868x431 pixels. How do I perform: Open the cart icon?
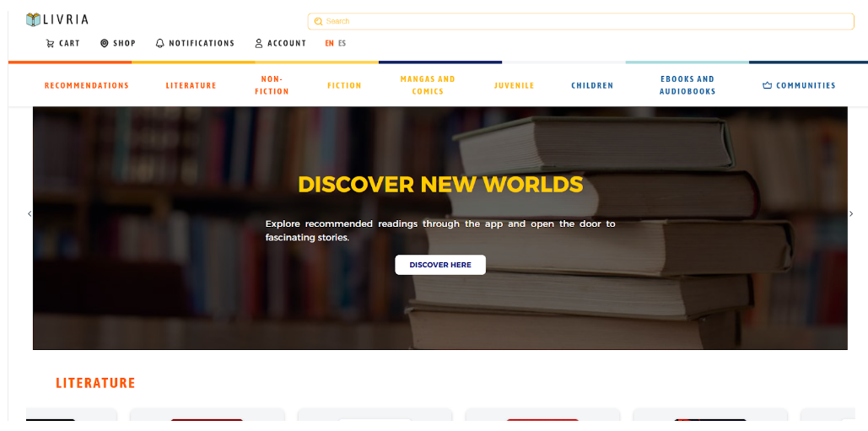pos(50,43)
